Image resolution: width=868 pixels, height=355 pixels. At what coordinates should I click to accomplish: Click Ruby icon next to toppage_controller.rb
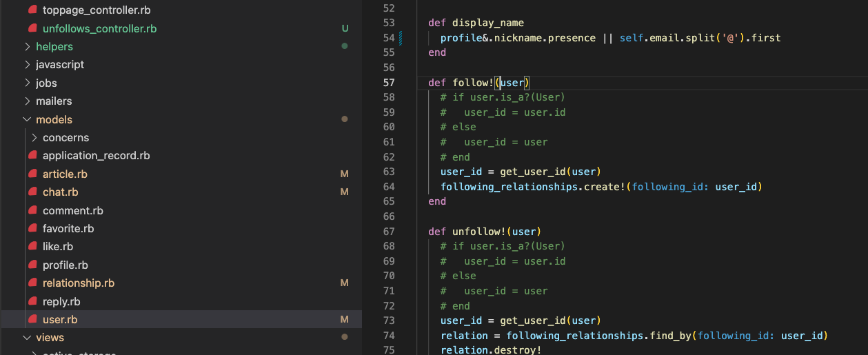point(32,10)
